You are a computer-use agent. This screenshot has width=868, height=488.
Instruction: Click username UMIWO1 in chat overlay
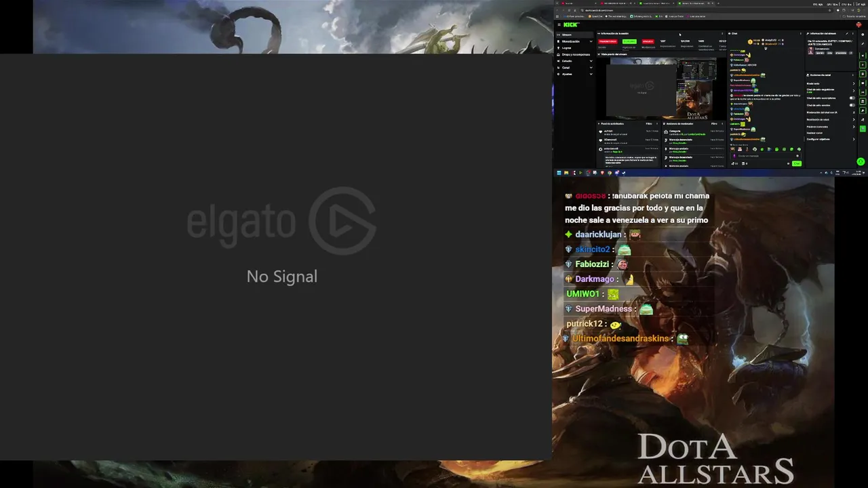pyautogui.click(x=583, y=294)
